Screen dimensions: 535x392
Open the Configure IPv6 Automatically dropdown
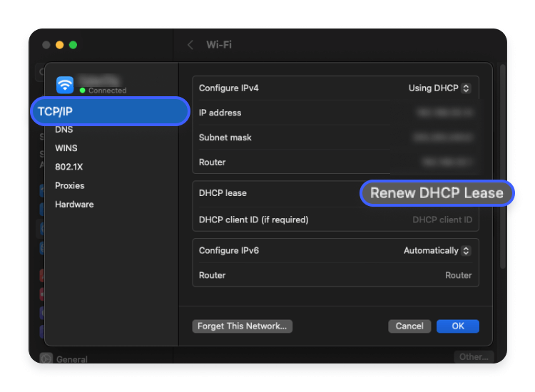click(437, 251)
